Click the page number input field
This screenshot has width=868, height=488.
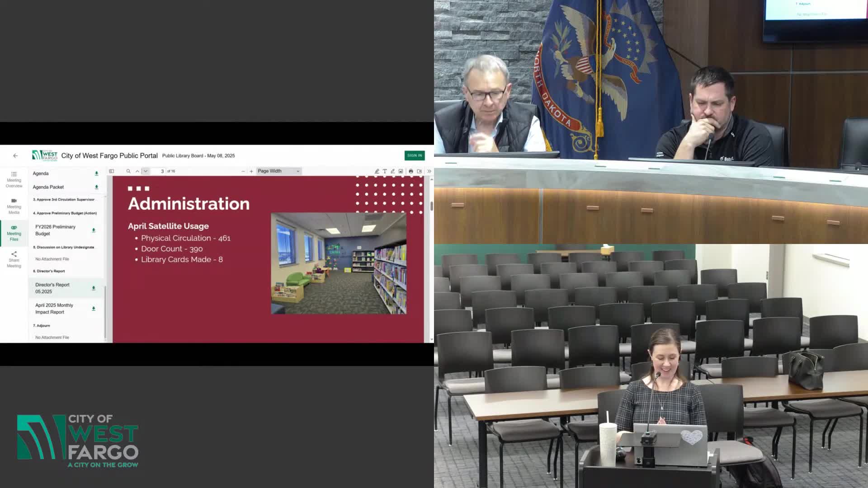coord(159,171)
